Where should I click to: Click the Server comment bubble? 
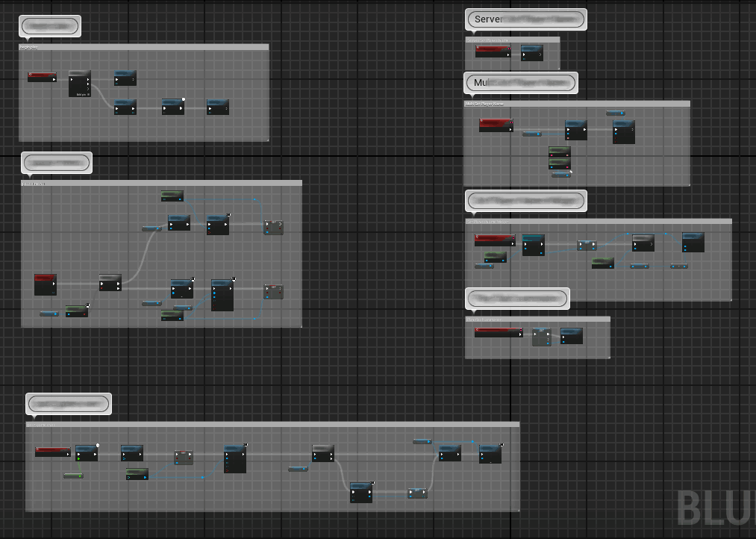525,19
